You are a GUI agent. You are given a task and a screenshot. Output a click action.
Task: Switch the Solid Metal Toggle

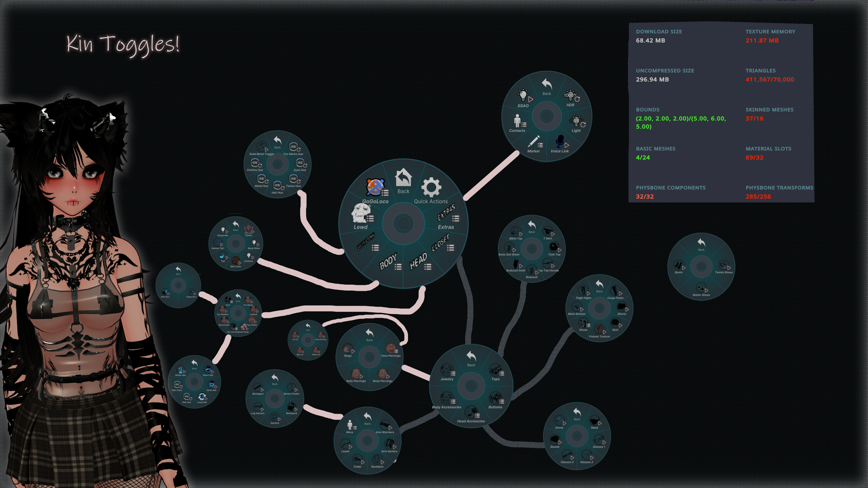click(x=261, y=147)
